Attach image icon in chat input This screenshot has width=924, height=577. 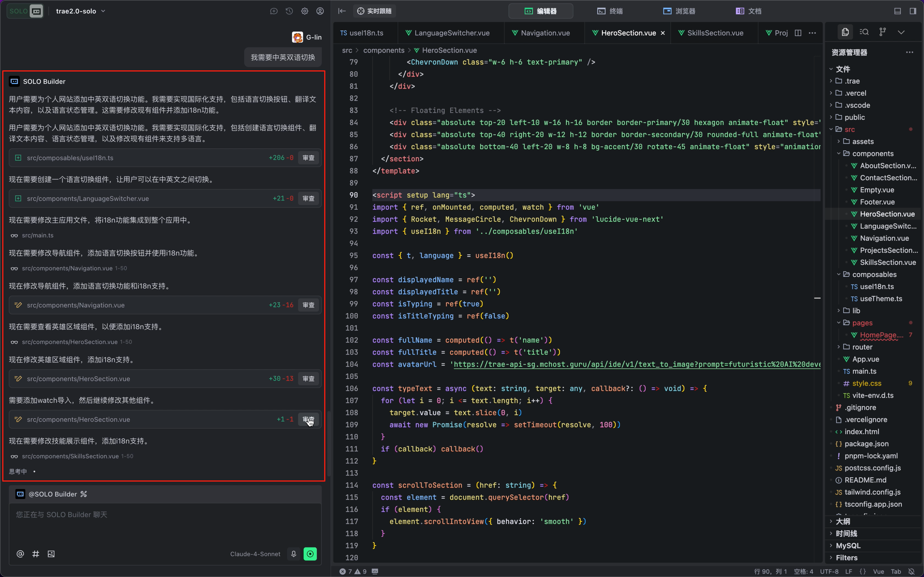(51, 554)
